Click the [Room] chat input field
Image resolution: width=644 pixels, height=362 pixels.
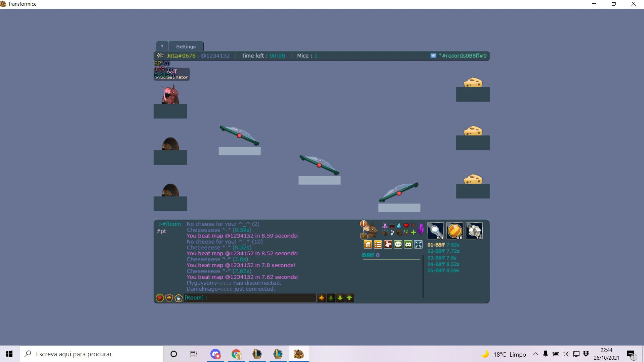(250, 298)
